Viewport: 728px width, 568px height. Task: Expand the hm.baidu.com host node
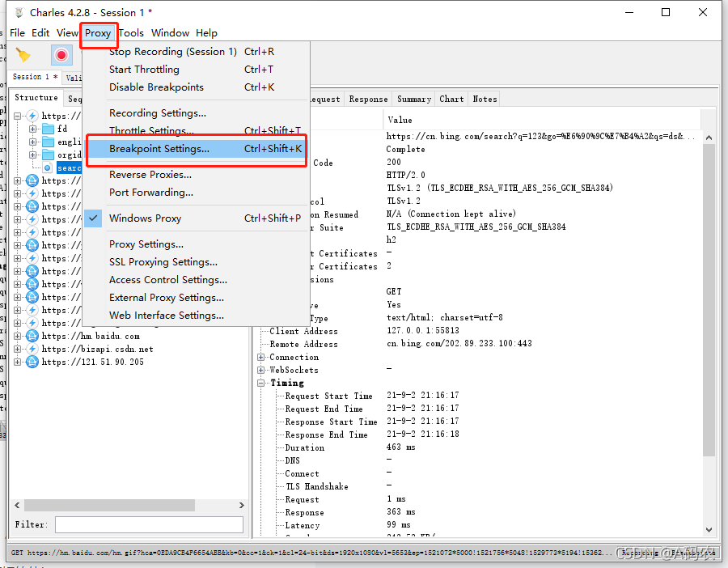[x=17, y=336]
